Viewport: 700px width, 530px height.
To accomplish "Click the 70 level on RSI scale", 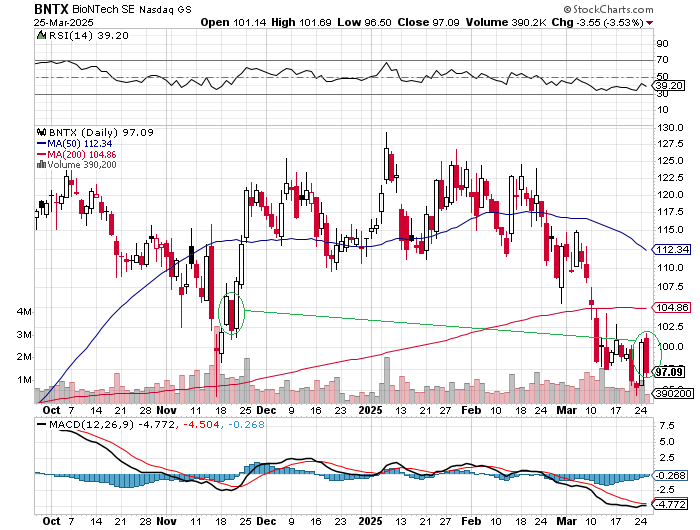I will click(x=662, y=59).
